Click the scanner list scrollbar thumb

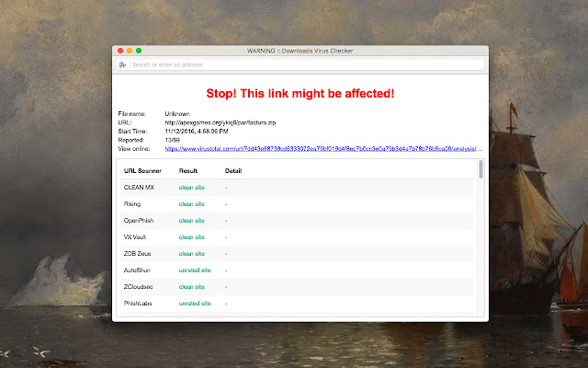click(481, 169)
